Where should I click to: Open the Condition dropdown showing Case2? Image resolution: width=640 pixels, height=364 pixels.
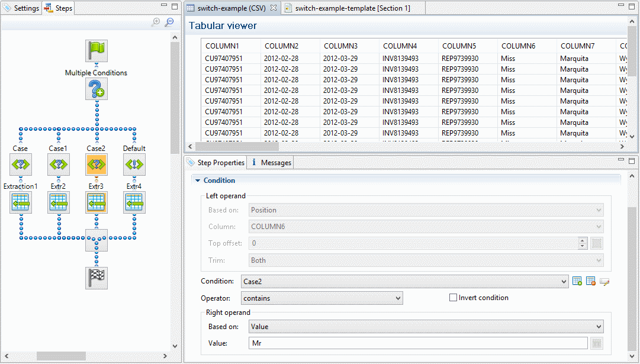tap(404, 282)
